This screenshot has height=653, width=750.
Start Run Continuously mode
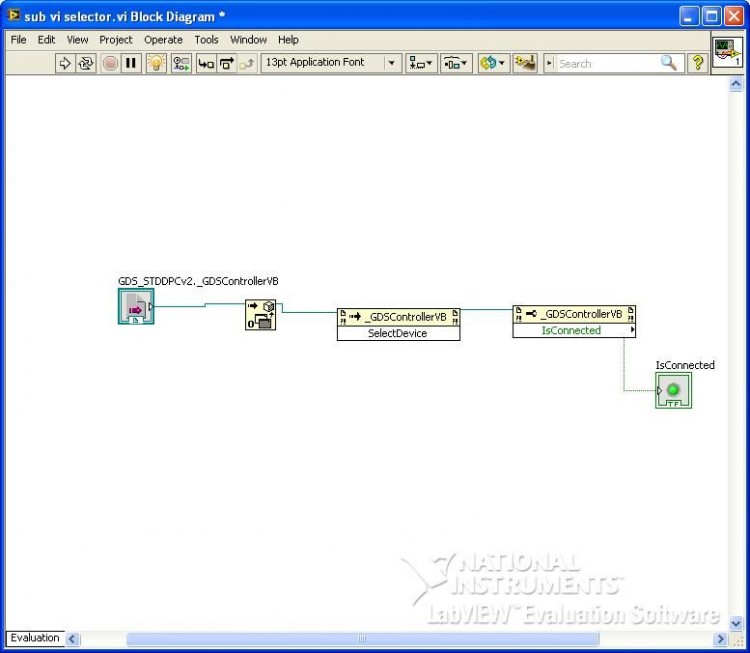(x=86, y=63)
